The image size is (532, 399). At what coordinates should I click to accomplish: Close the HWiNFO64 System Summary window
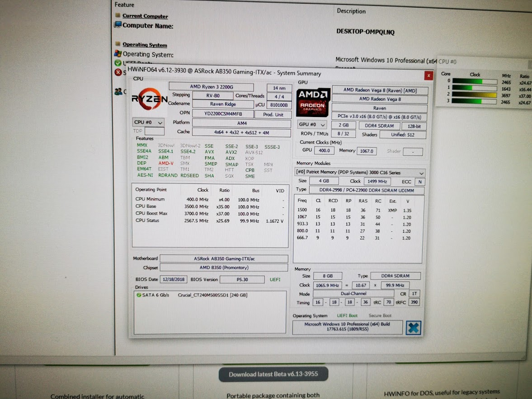pos(428,75)
